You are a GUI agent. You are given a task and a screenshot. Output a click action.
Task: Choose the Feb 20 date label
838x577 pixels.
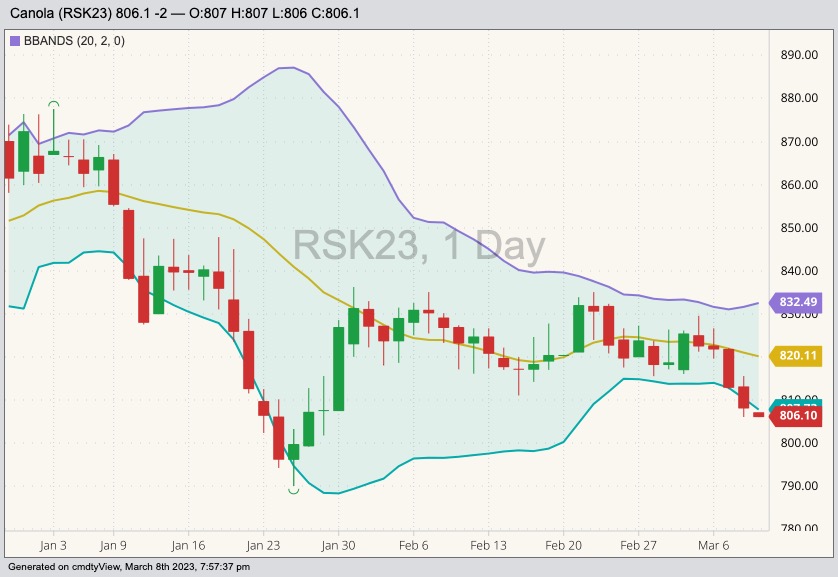click(564, 546)
